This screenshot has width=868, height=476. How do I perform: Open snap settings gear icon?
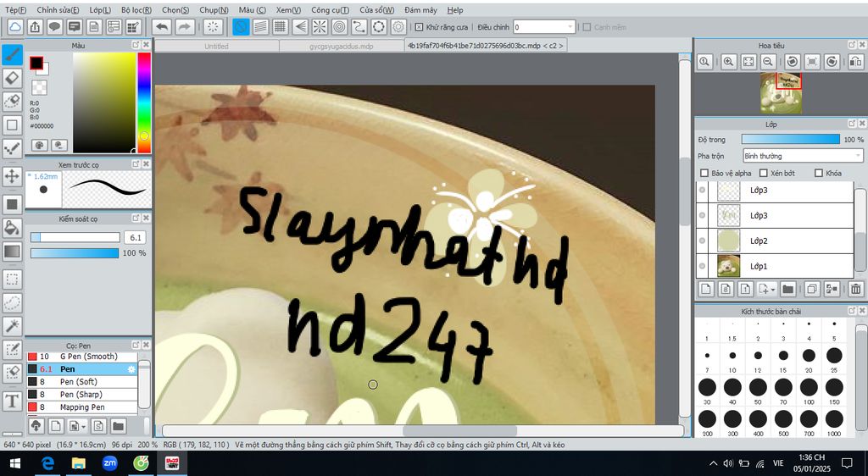(398, 26)
